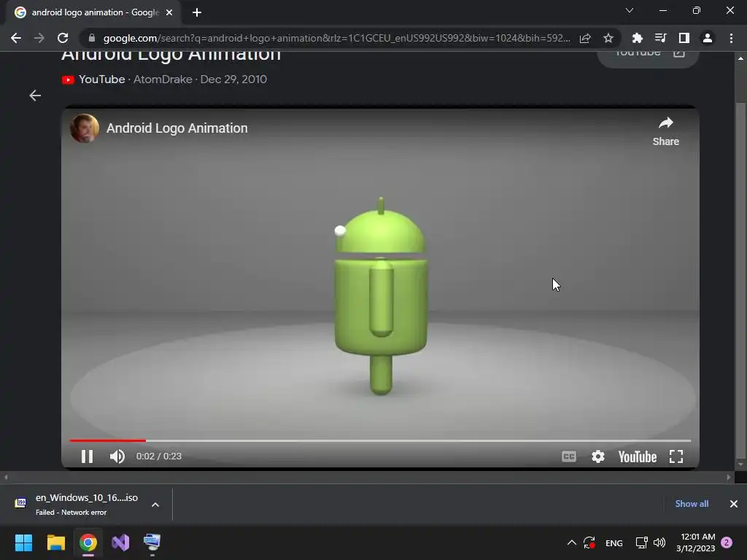Open a new tab with the plus button
This screenshot has height=560, width=747.
pyautogui.click(x=197, y=12)
